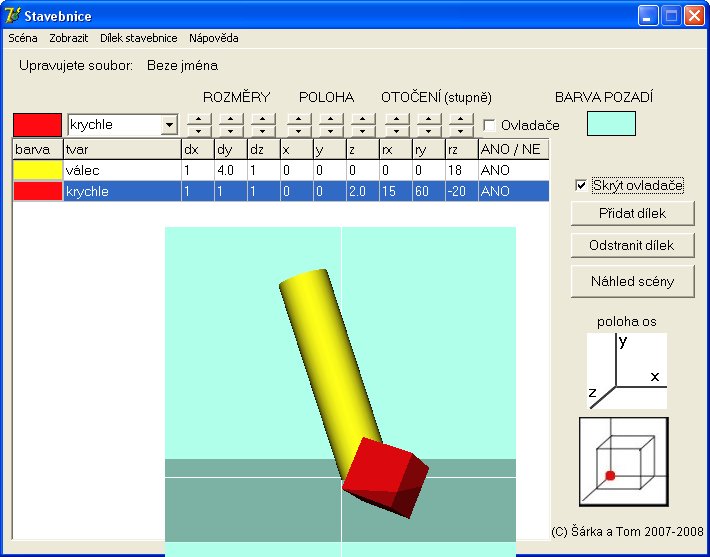Click rz value 18 in válec row
The image size is (710, 557).
tap(461, 170)
